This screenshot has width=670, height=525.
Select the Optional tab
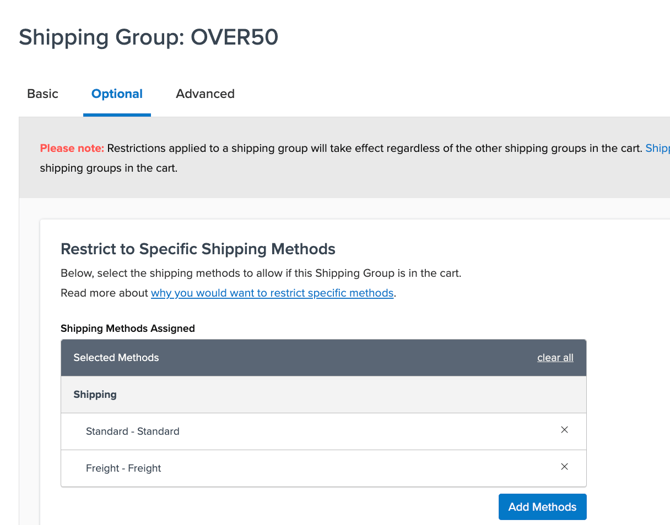coord(117,94)
